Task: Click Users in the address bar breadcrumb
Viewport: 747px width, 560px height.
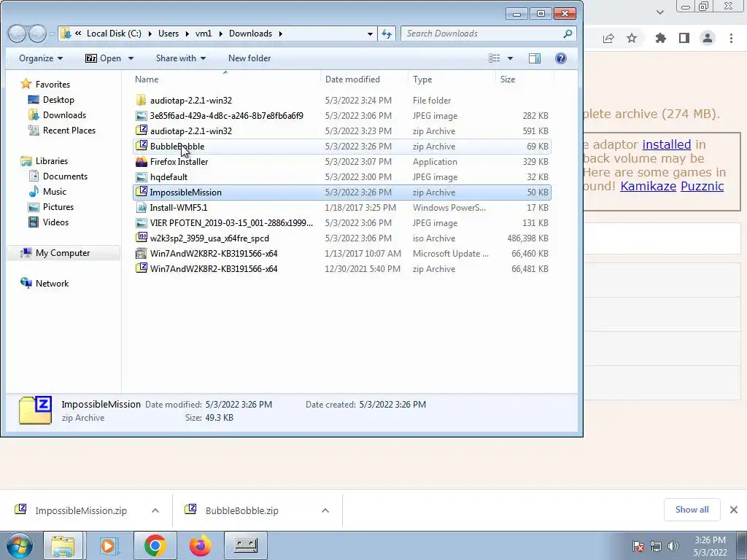Action: point(169,34)
